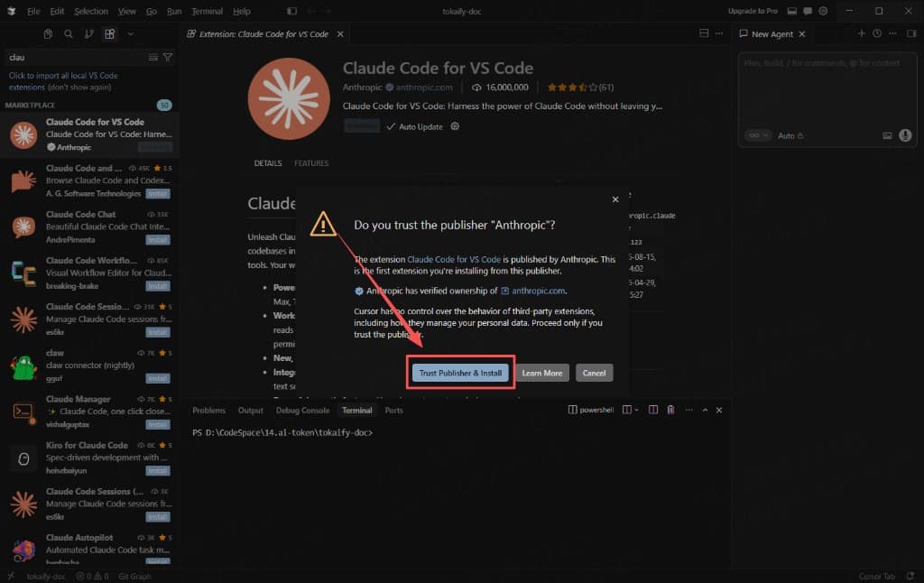This screenshot has height=583, width=924.
Task: Open the File menu
Action: click(x=33, y=11)
